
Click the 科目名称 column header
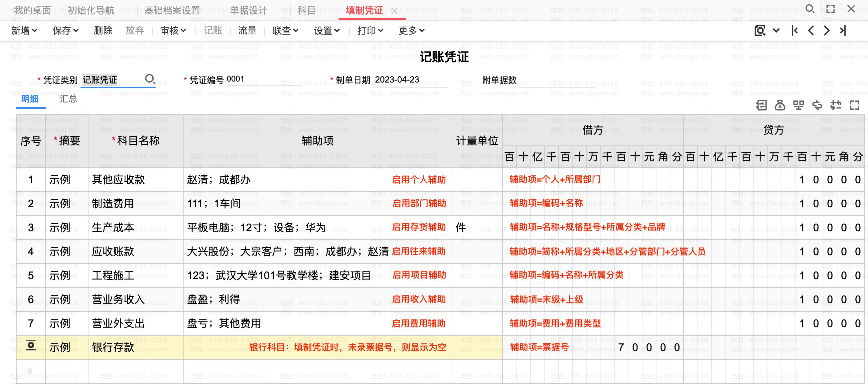tap(136, 140)
